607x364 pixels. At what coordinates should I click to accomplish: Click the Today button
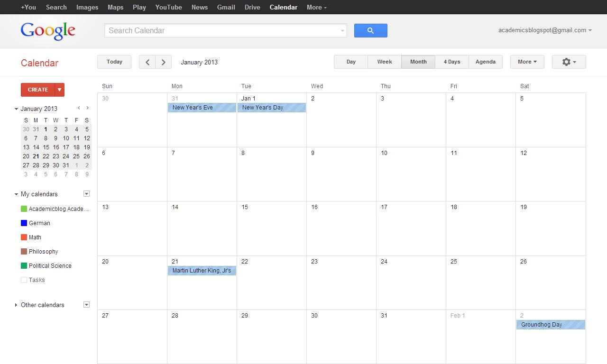coord(114,62)
